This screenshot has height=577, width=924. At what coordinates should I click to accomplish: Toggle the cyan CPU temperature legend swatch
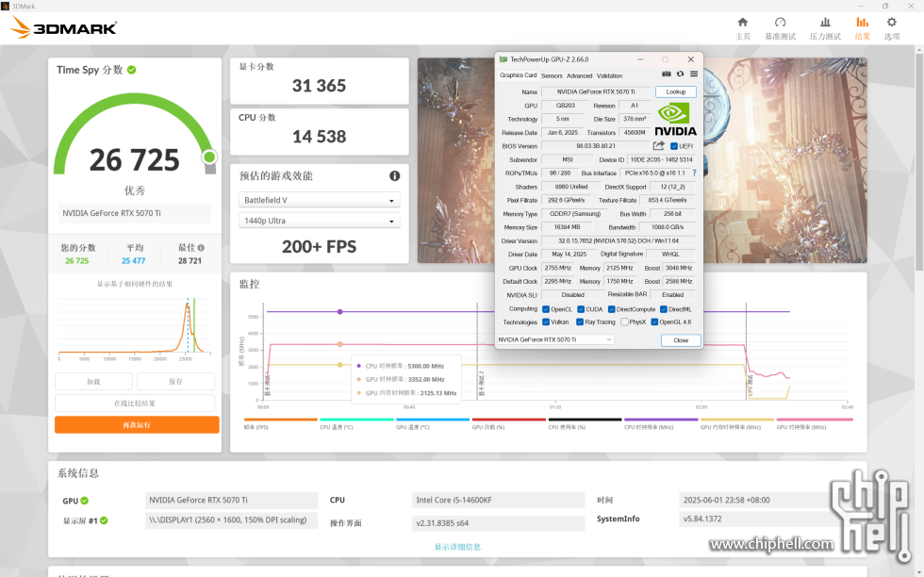click(356, 420)
